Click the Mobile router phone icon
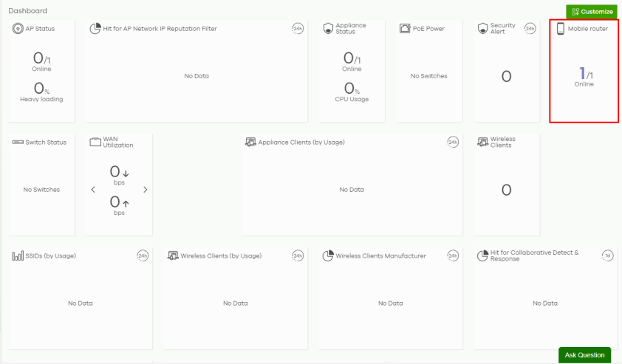622x364 pixels. click(561, 29)
